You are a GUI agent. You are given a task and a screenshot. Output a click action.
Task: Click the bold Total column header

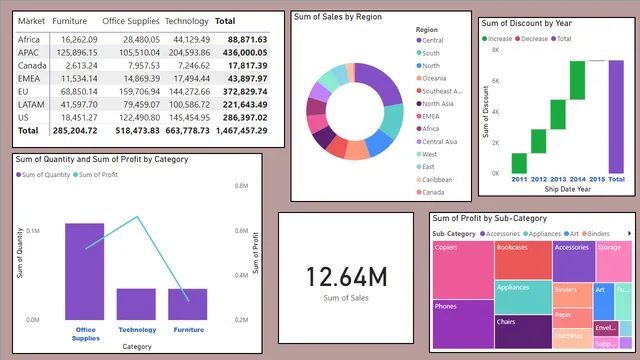[x=225, y=21]
